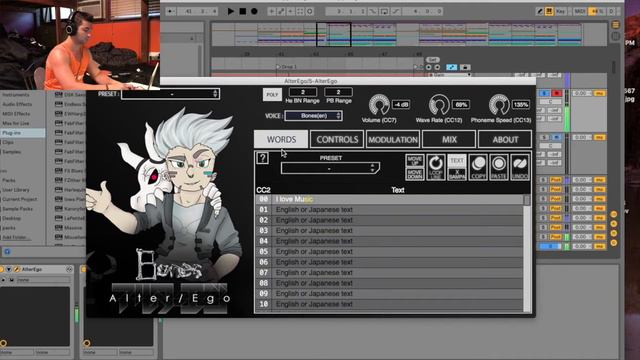
Task: Select TEXT input mode
Action: pos(457,160)
